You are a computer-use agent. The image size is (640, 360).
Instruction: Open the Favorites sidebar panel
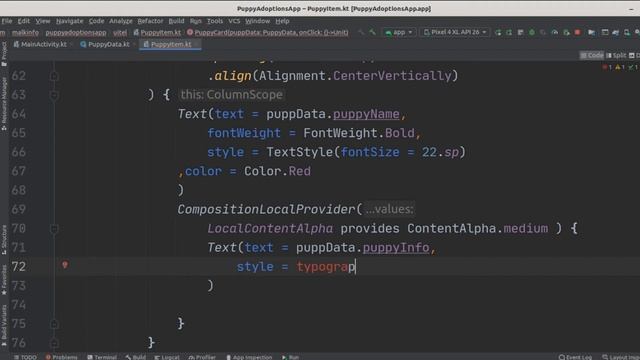tap(4, 280)
